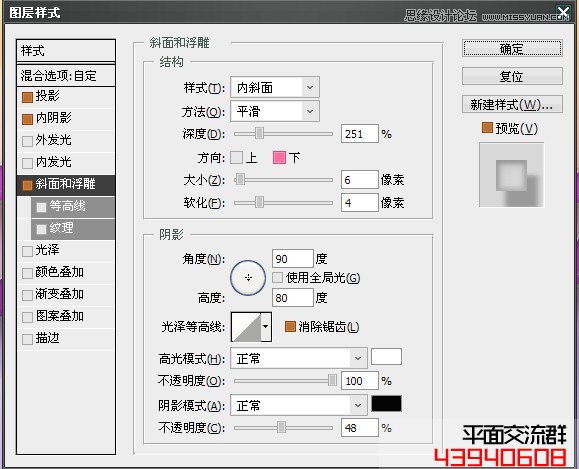Open the 投影 settings row
The height and width of the screenshot is (469, 579).
click(x=66, y=97)
